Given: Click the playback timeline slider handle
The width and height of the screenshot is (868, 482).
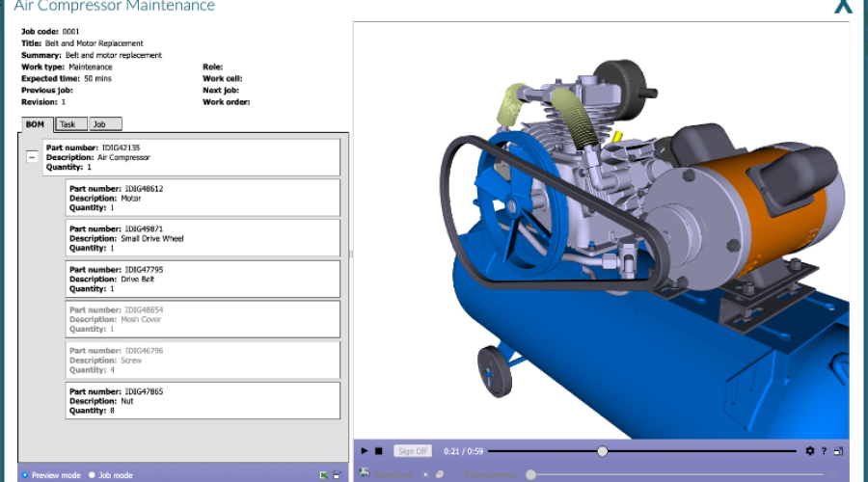Looking at the screenshot, I should [x=603, y=451].
